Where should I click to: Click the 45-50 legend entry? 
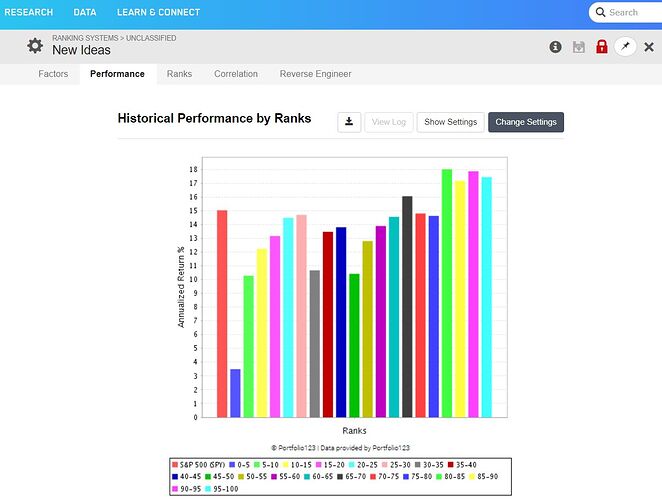pyautogui.click(x=220, y=477)
